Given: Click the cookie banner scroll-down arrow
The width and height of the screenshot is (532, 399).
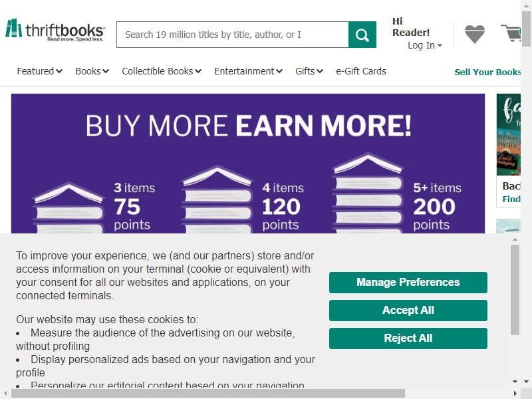Looking at the screenshot, I should pos(515,382).
